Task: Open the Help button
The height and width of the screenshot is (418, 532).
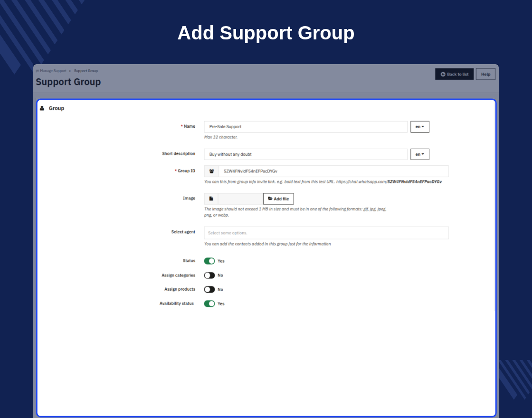Action: pos(485,74)
